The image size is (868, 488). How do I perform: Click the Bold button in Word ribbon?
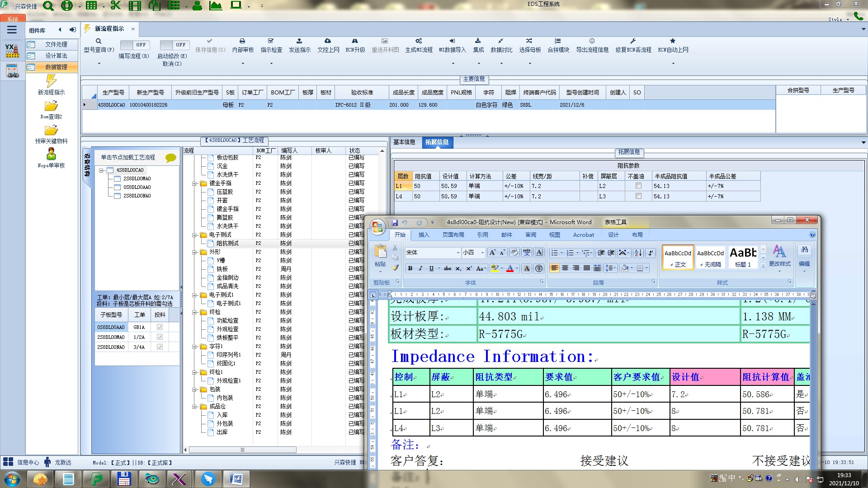[x=410, y=268]
